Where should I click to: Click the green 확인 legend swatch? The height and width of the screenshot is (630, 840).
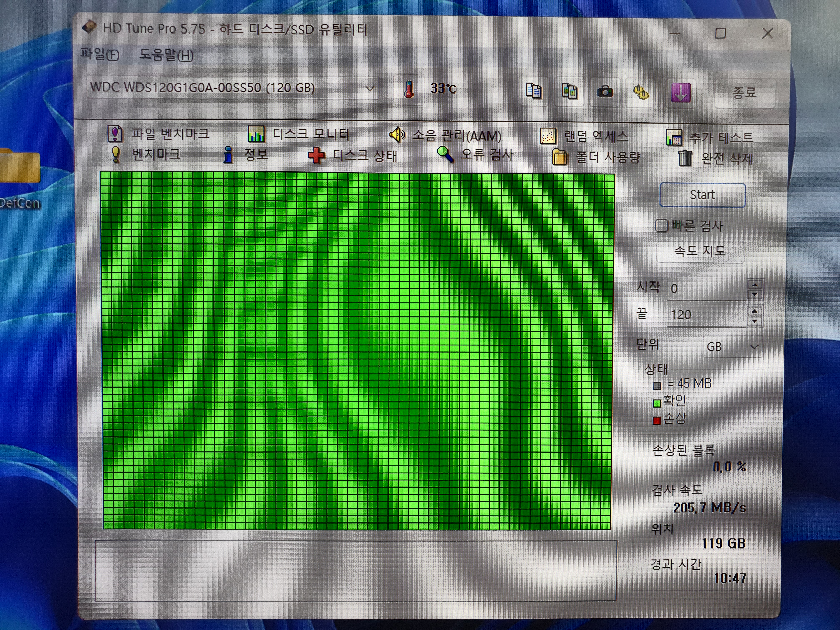[657, 403]
